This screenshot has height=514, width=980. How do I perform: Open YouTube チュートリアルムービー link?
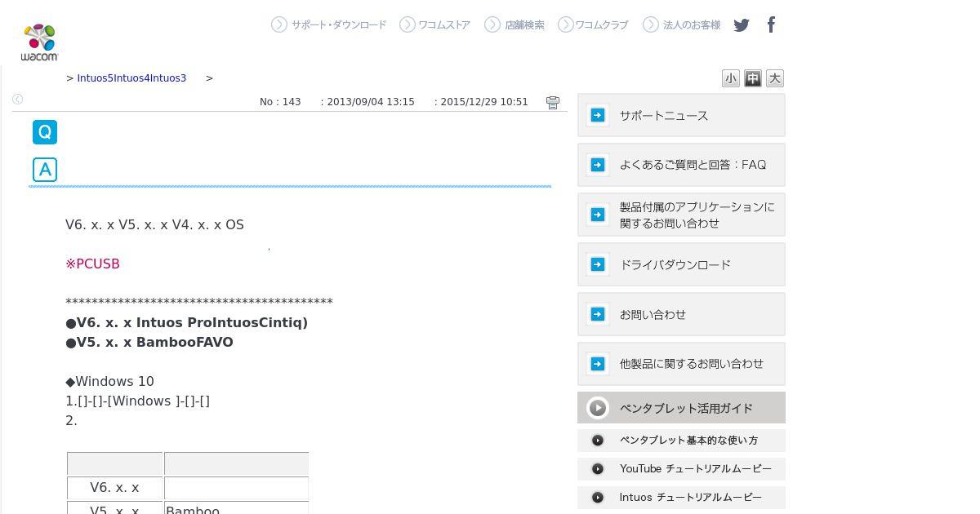[x=681, y=469]
